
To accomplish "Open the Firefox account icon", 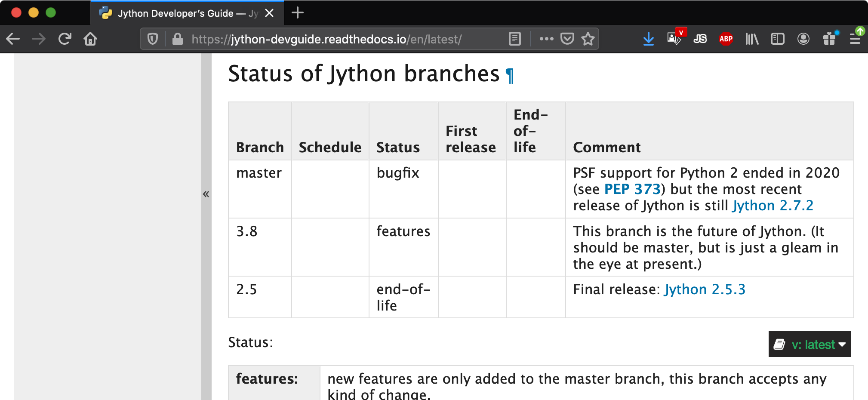I will (x=803, y=39).
